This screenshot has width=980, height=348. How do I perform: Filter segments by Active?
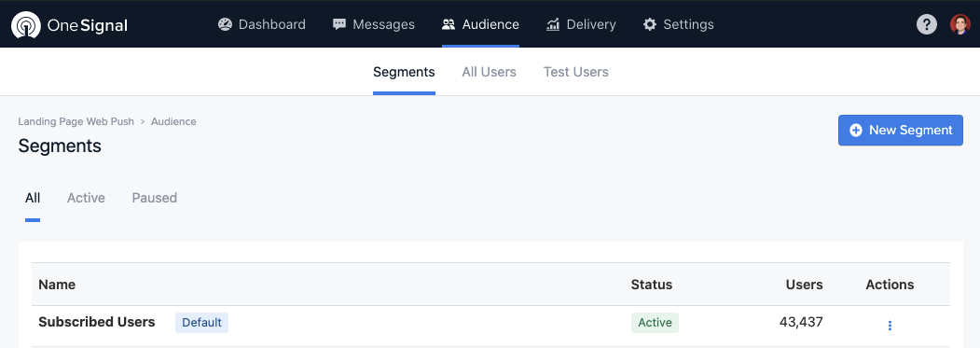[x=86, y=198]
